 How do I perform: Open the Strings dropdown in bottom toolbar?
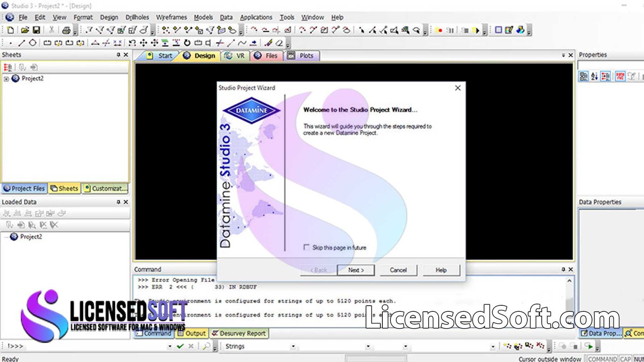293,346
